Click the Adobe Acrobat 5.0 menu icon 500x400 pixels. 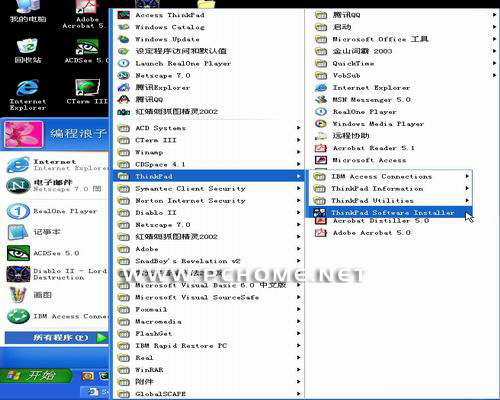coord(321,232)
